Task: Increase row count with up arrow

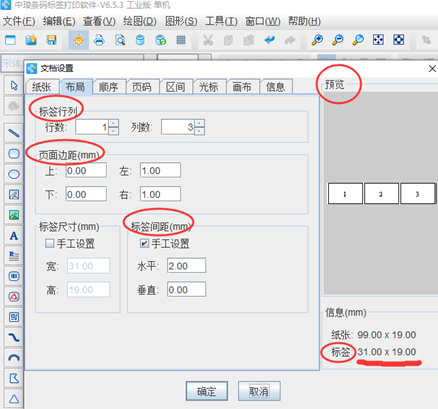Action: (114, 123)
